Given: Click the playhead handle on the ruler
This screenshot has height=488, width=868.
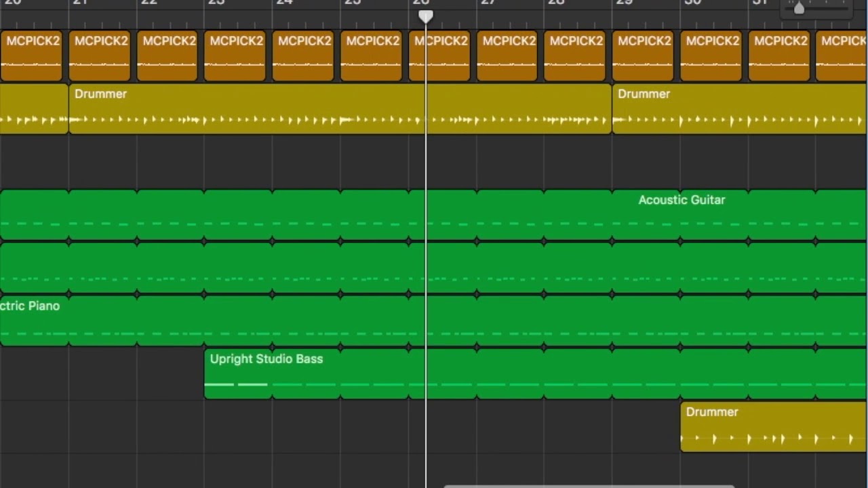Looking at the screenshot, I should pos(425,16).
